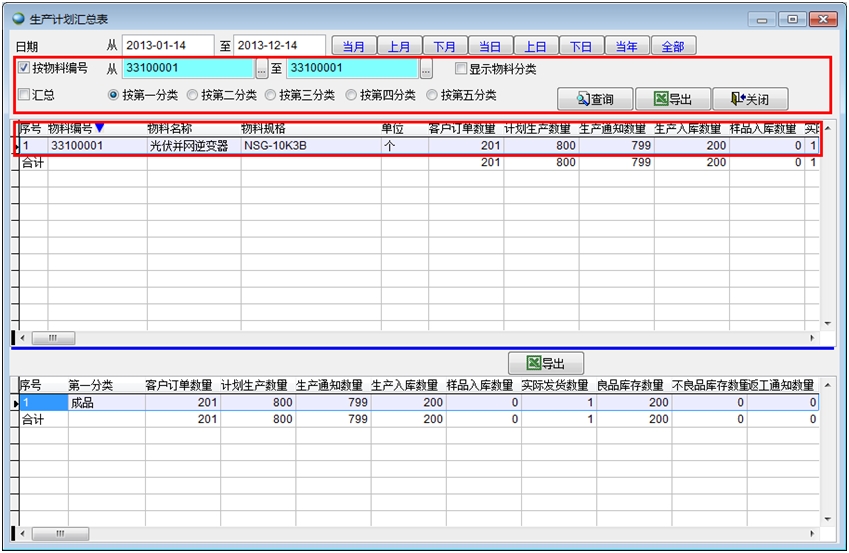Click the lower 导出 export button

click(x=546, y=363)
